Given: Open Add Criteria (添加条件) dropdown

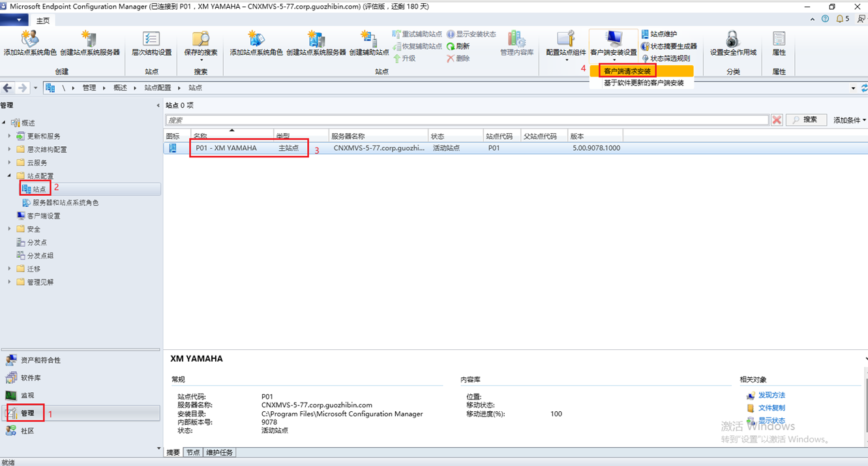Looking at the screenshot, I should pos(850,120).
